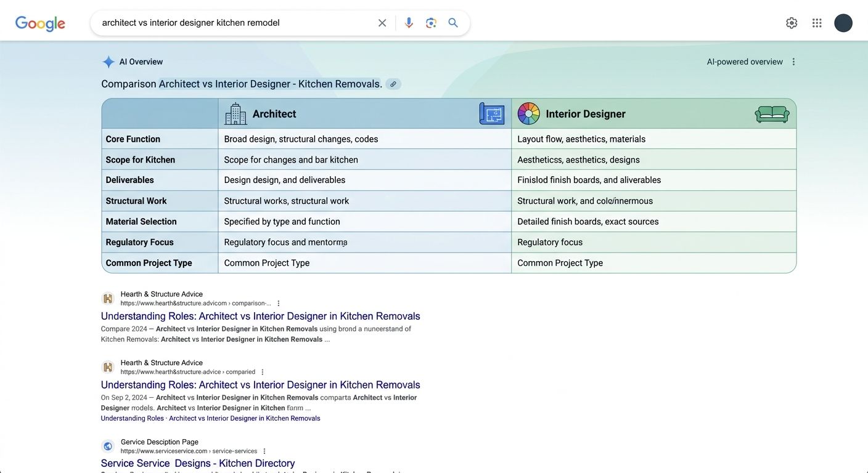Click the link chip after comparison heading
Viewport: 868px width, 473px height.
393,84
